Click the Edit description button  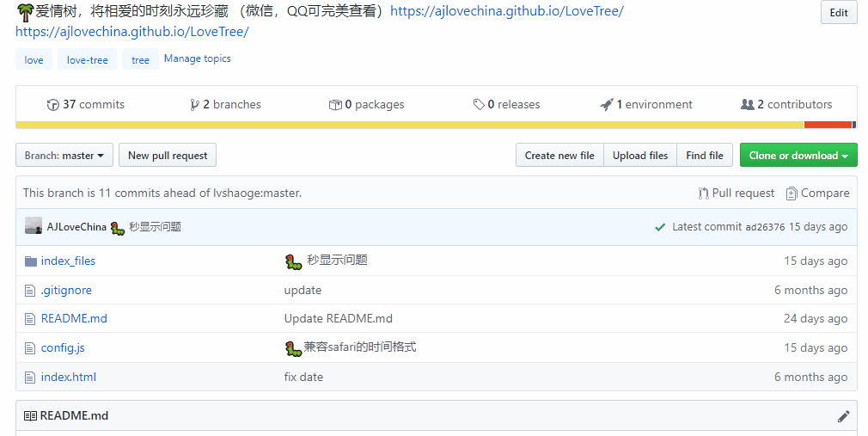[839, 13]
